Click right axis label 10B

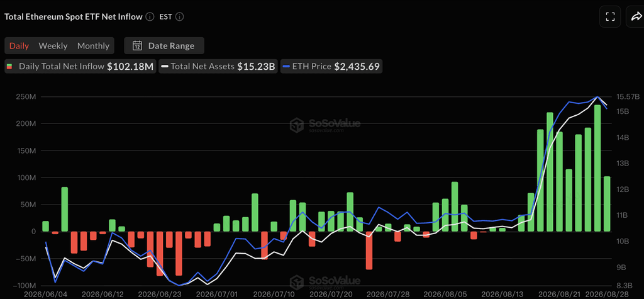pos(623,241)
